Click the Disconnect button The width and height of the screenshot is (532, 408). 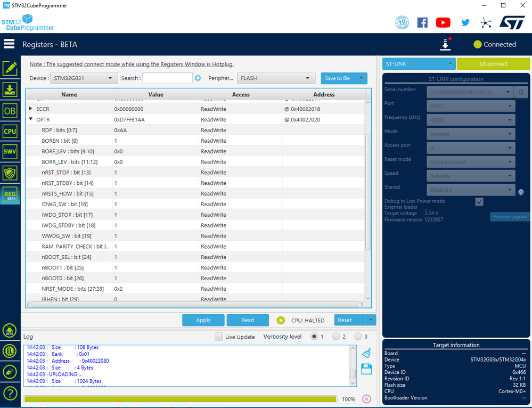493,64
